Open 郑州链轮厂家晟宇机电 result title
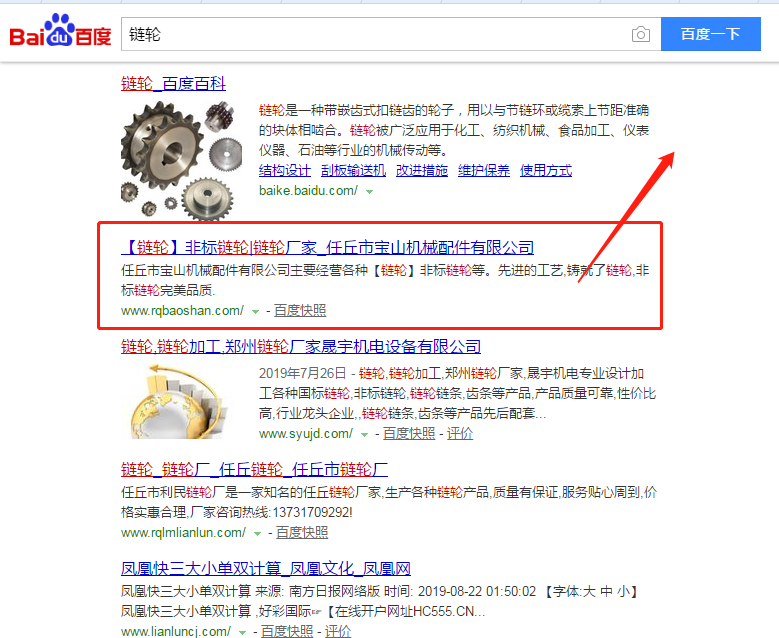 click(x=301, y=346)
